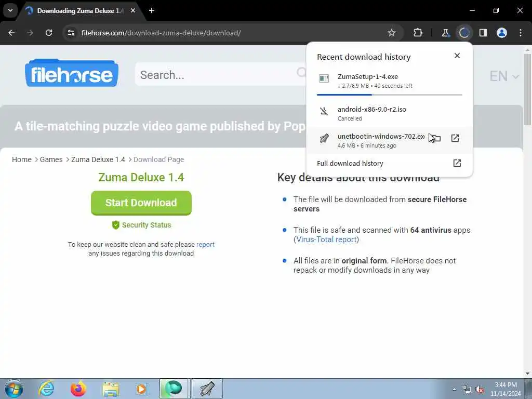Open the Virus-Total report link

(x=326, y=240)
